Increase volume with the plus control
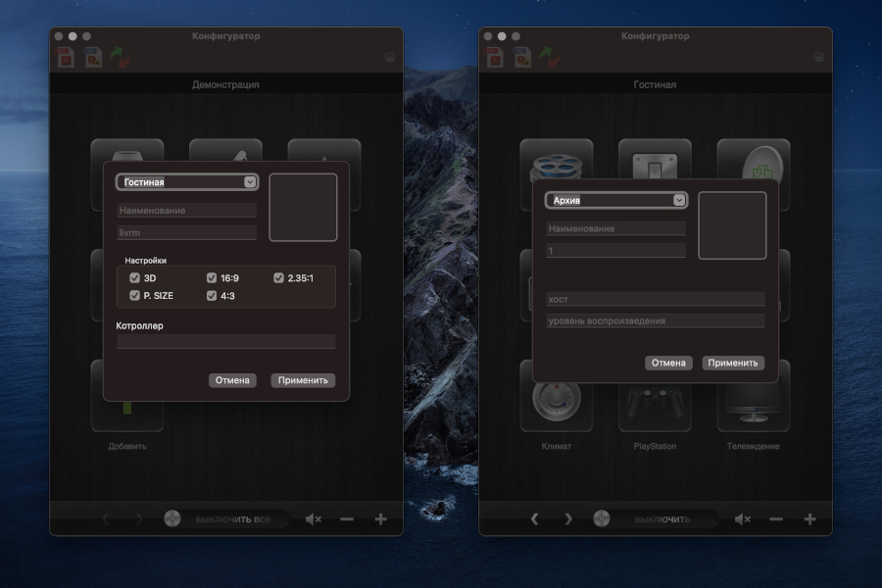The width and height of the screenshot is (882, 588). click(381, 518)
